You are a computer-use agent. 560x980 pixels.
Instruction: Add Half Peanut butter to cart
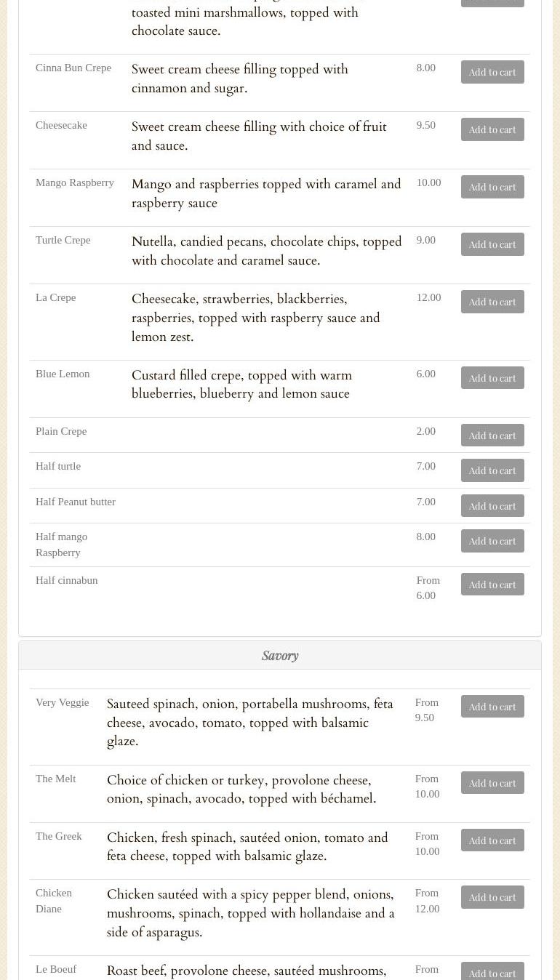pyautogui.click(x=492, y=506)
